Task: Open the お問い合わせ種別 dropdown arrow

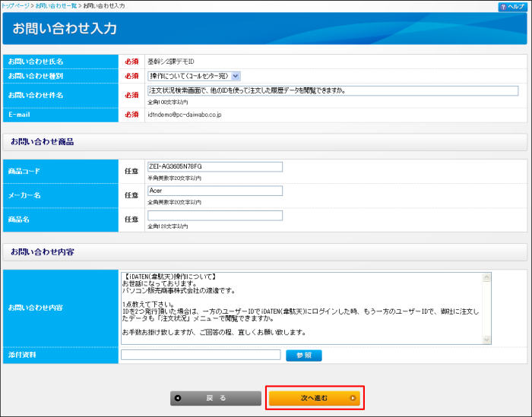Action: coord(236,76)
